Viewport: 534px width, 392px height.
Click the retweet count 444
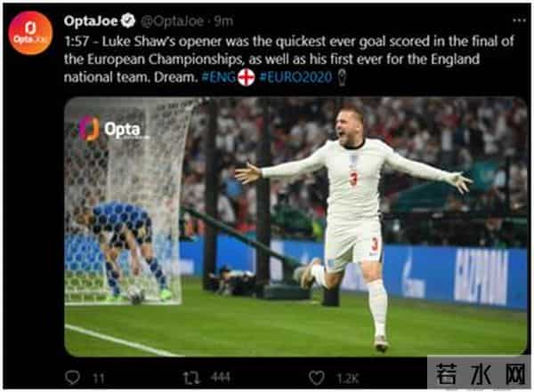click(x=221, y=378)
